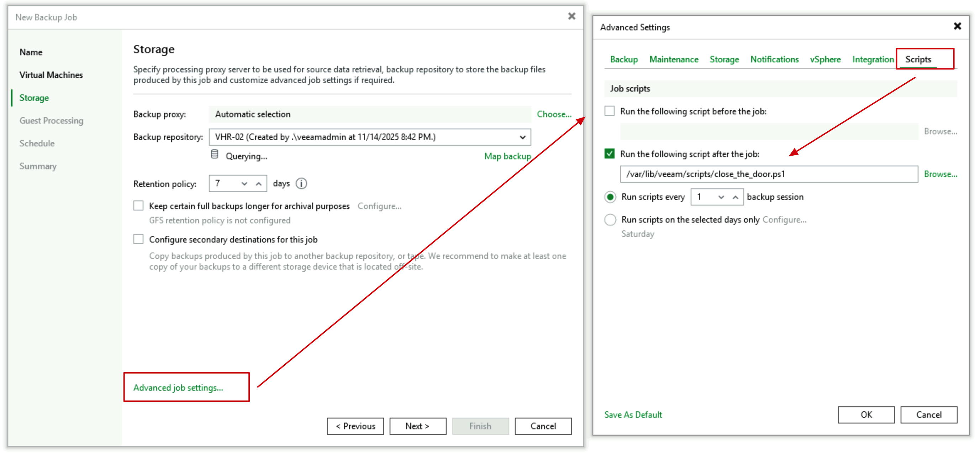
Task: Uncheck run script after the job
Action: (x=610, y=154)
